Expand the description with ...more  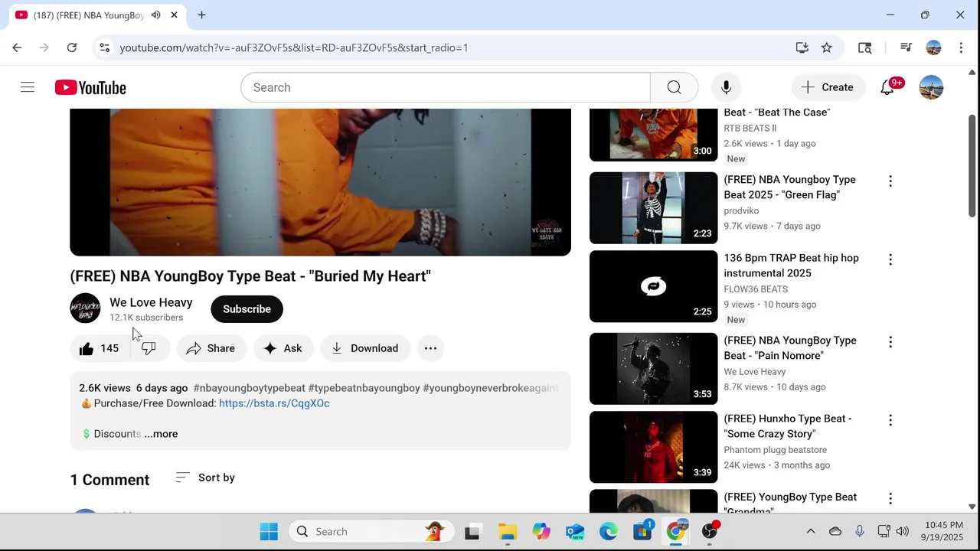pyautogui.click(x=161, y=434)
